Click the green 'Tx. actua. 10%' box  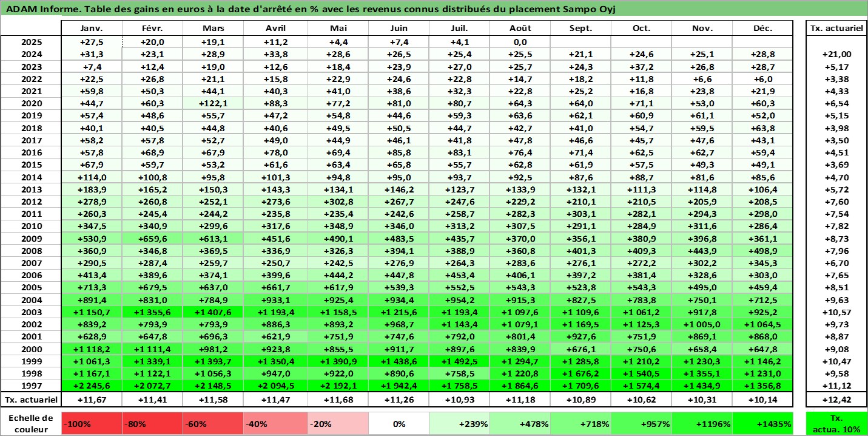tap(836, 424)
